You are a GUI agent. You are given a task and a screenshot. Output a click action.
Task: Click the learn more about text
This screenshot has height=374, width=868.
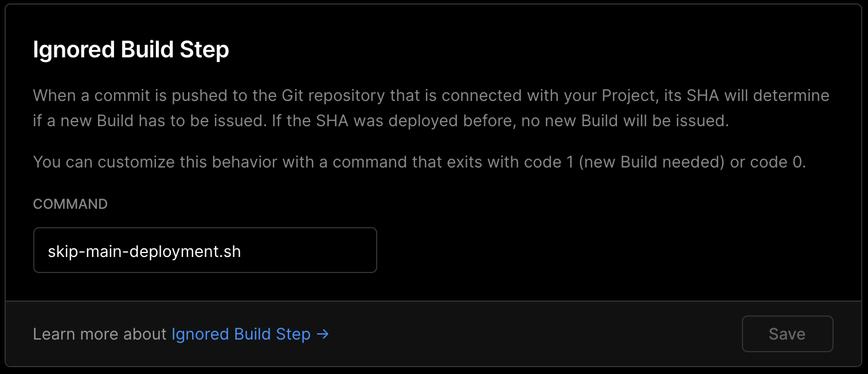point(100,334)
